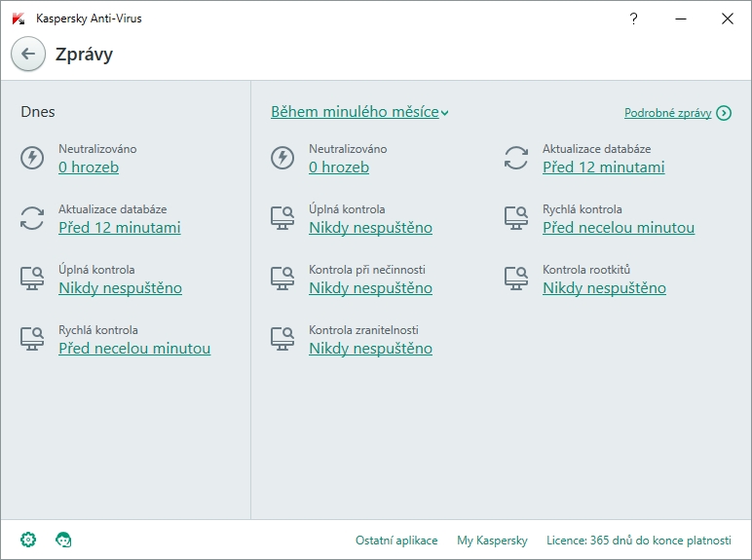Click today's Neutralizováno lightning icon
This screenshot has height=560, width=752.
[x=32, y=158]
